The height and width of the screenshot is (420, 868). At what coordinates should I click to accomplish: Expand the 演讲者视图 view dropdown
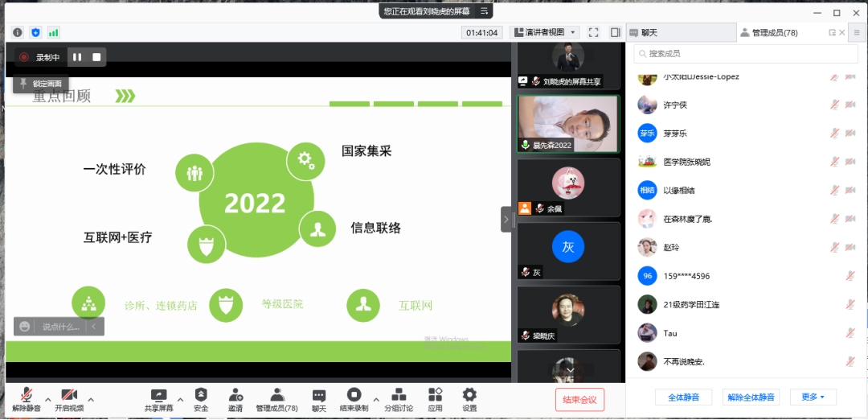pyautogui.click(x=545, y=33)
